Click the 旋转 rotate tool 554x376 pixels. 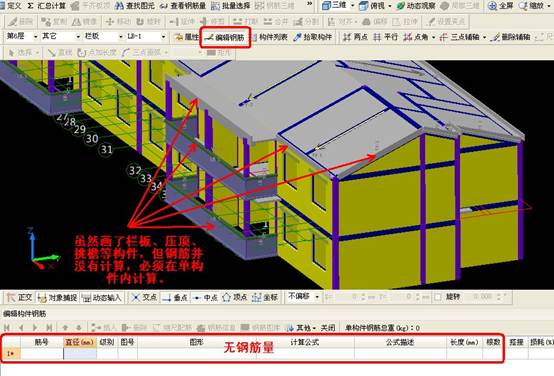pos(148,22)
